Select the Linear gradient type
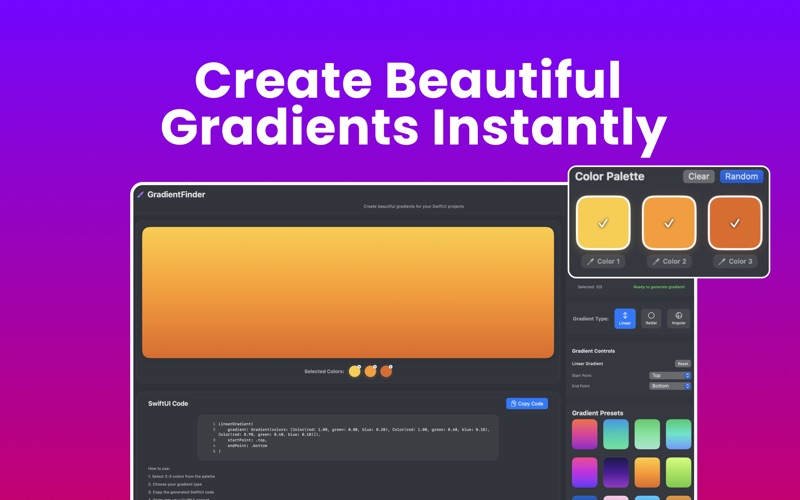 624,318
